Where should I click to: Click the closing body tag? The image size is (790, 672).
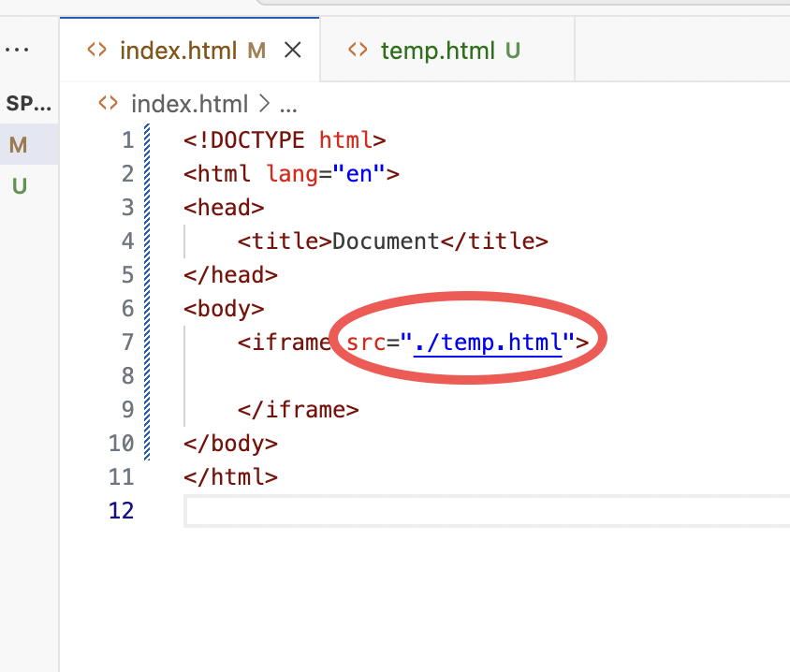pos(231,444)
